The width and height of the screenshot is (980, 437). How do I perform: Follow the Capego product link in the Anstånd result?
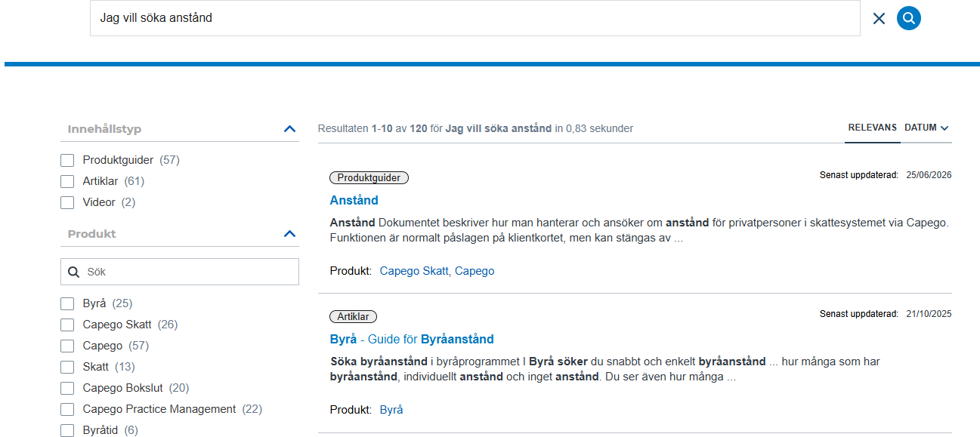tap(475, 271)
